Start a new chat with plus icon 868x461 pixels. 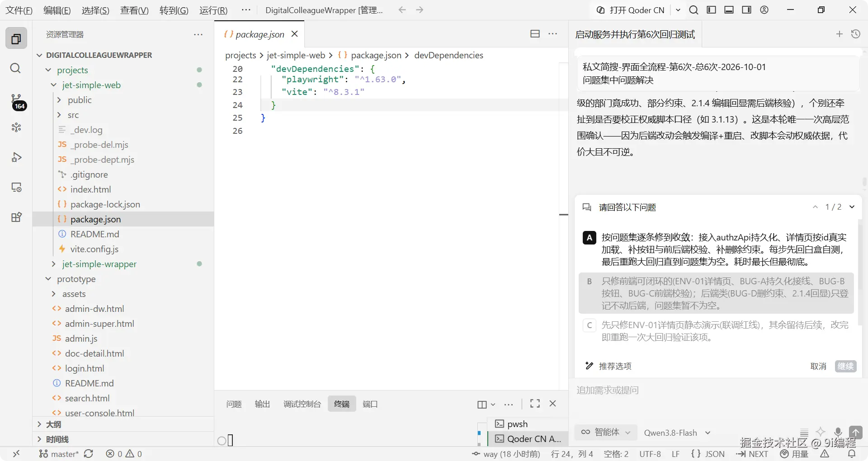839,34
